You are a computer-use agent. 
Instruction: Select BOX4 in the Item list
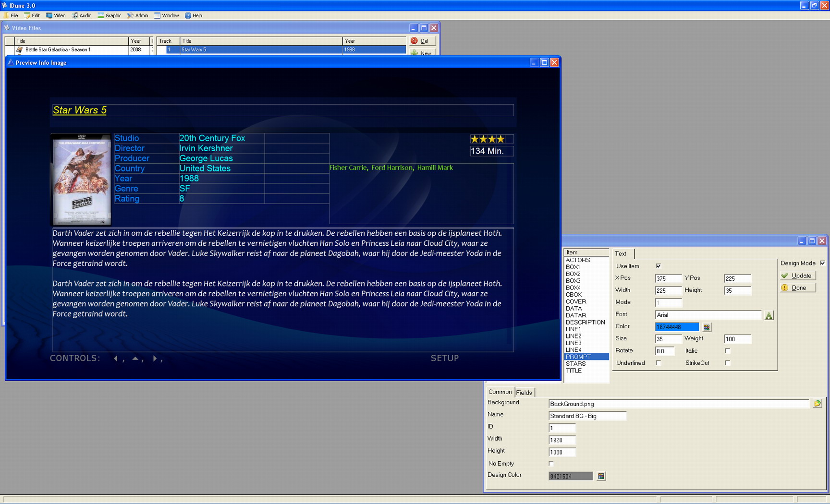tap(586, 288)
